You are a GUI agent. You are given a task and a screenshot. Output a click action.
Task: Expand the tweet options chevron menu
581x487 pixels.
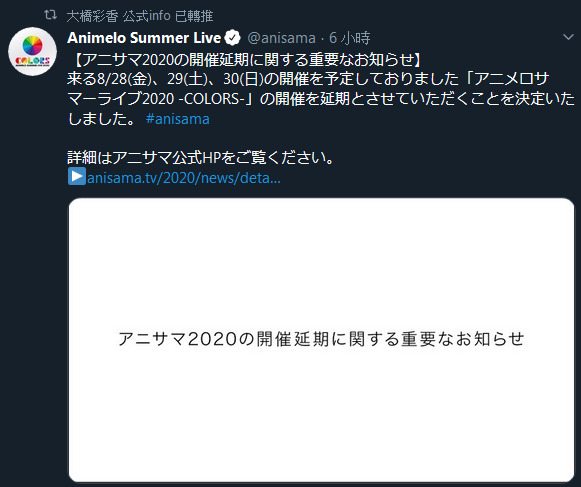click(x=568, y=37)
